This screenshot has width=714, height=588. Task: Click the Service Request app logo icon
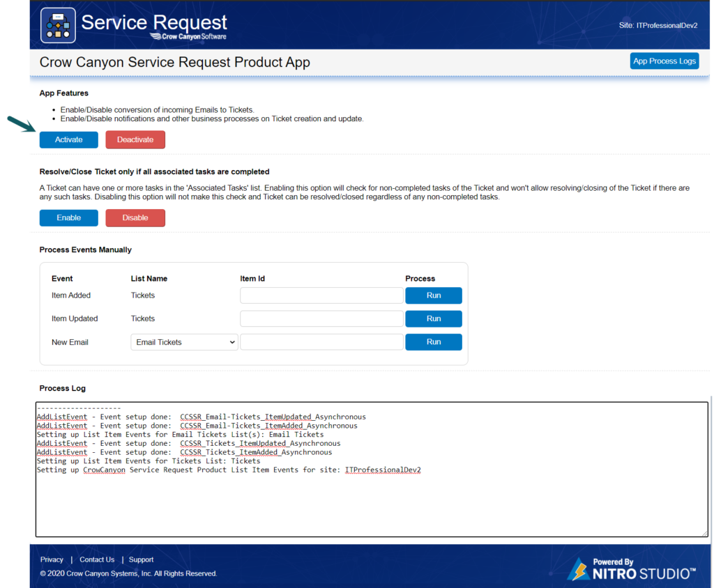58,25
